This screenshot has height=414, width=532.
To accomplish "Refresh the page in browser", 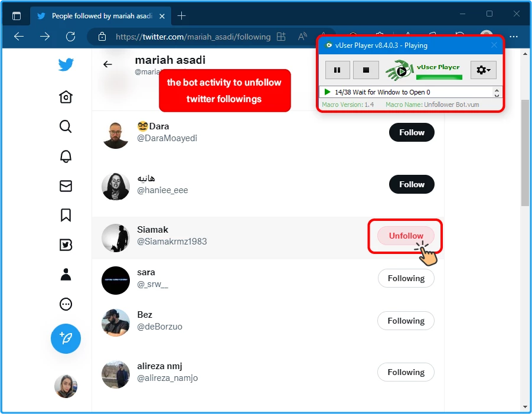I will point(71,36).
